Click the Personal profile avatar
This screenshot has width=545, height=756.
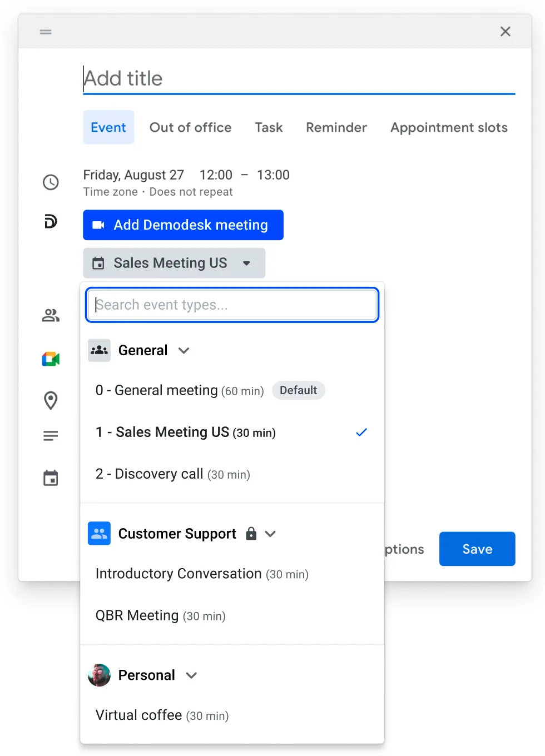[99, 675]
